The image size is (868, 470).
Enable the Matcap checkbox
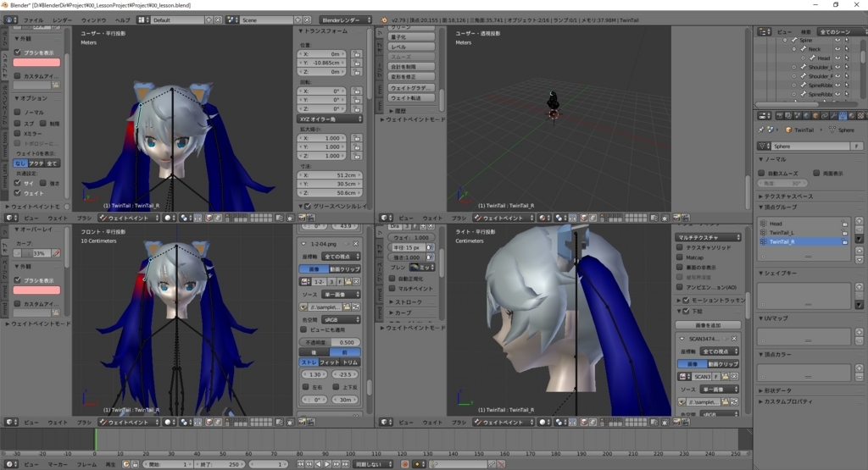click(x=680, y=257)
